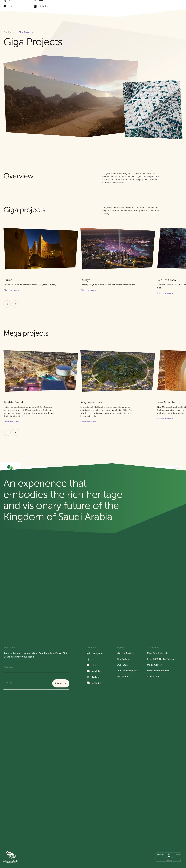Image resolution: width=186 pixels, height=868 pixels.
Task: Open the Jeddah Central project image
Action: click(x=41, y=371)
